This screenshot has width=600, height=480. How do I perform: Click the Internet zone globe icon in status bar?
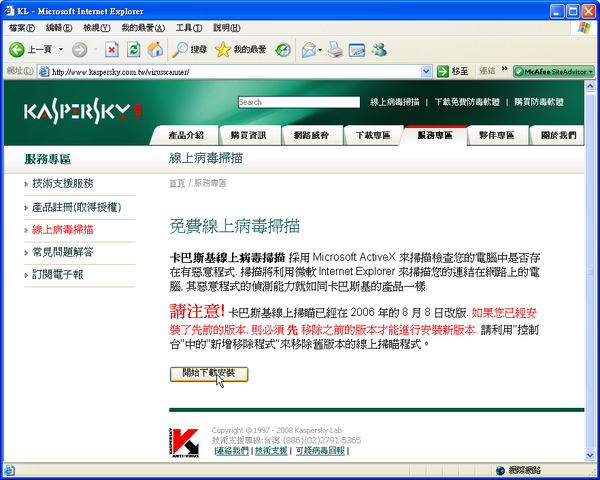click(x=501, y=470)
